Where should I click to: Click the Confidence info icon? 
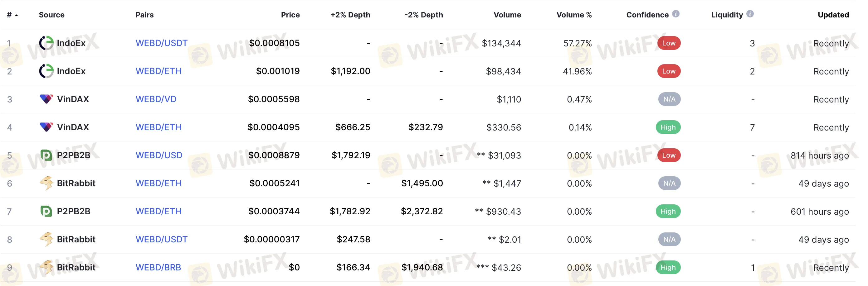point(675,14)
